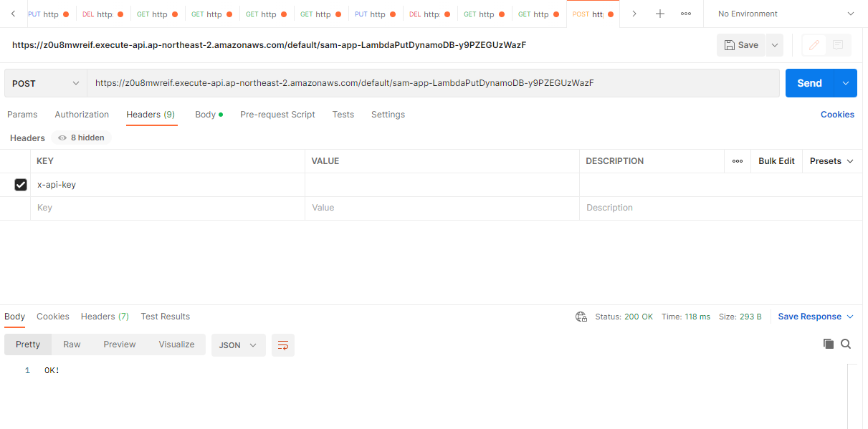Click the empty value cell of x-api-key
Image resolution: width=868 pixels, height=429 pixels.
pyautogui.click(x=442, y=185)
